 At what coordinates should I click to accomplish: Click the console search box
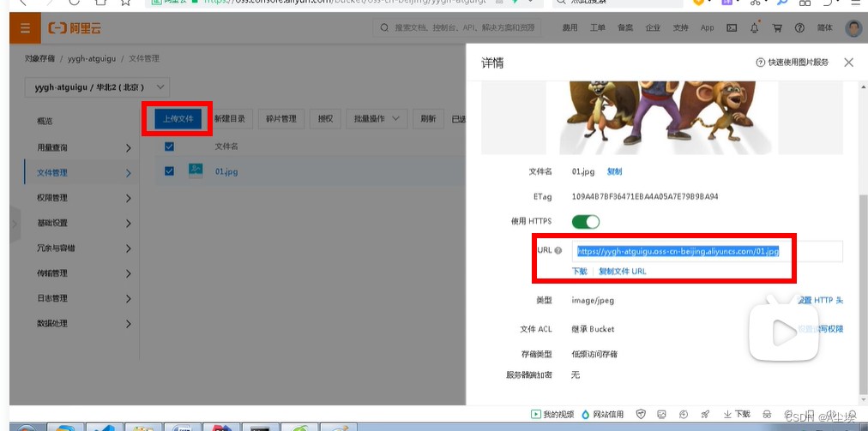(x=457, y=27)
